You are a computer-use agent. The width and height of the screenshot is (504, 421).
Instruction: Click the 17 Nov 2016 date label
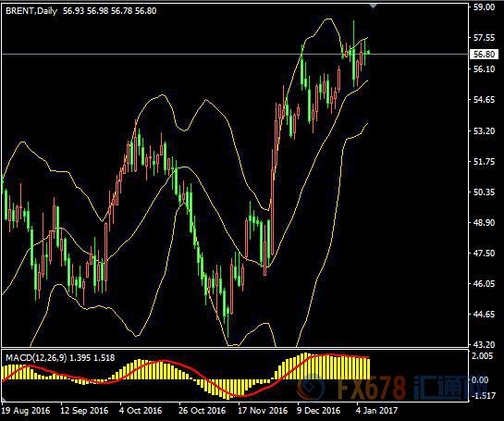(x=263, y=411)
